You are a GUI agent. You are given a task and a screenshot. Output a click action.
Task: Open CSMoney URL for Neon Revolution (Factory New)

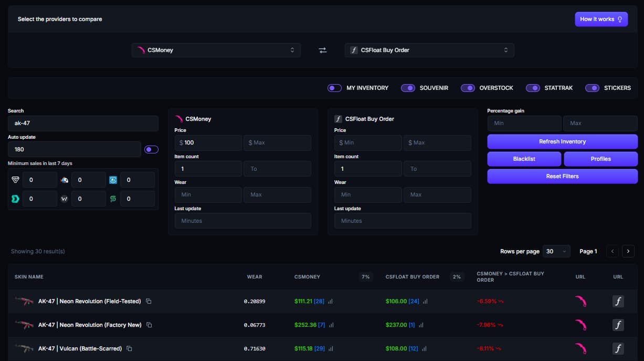point(580,325)
